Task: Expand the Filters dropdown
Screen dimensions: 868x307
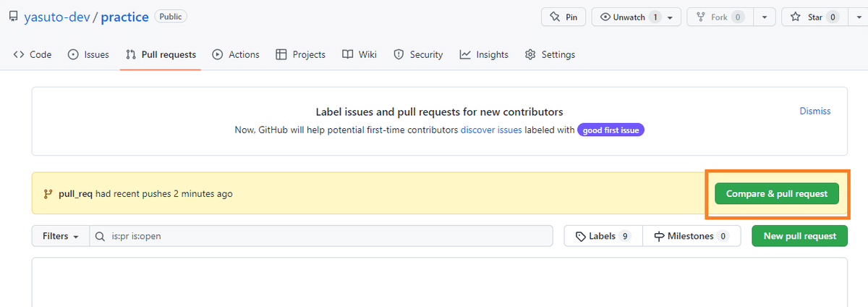Action: tap(60, 236)
